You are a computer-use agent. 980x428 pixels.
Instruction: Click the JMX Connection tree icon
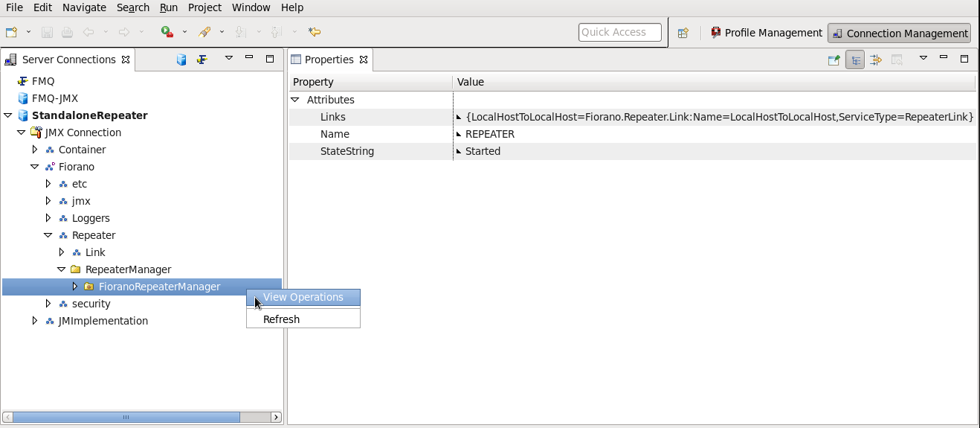pyautogui.click(x=36, y=132)
